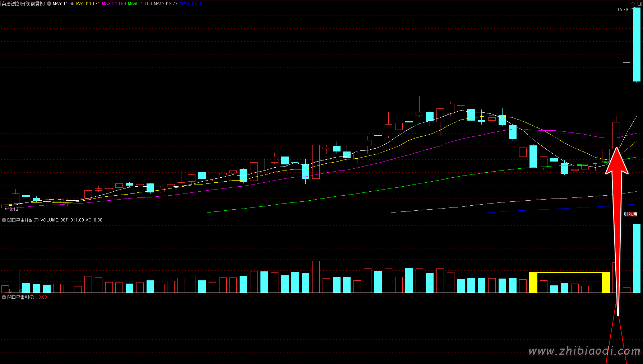
Task: Select the 凹口平量副 sub-indicator name
Action: click(x=20, y=297)
